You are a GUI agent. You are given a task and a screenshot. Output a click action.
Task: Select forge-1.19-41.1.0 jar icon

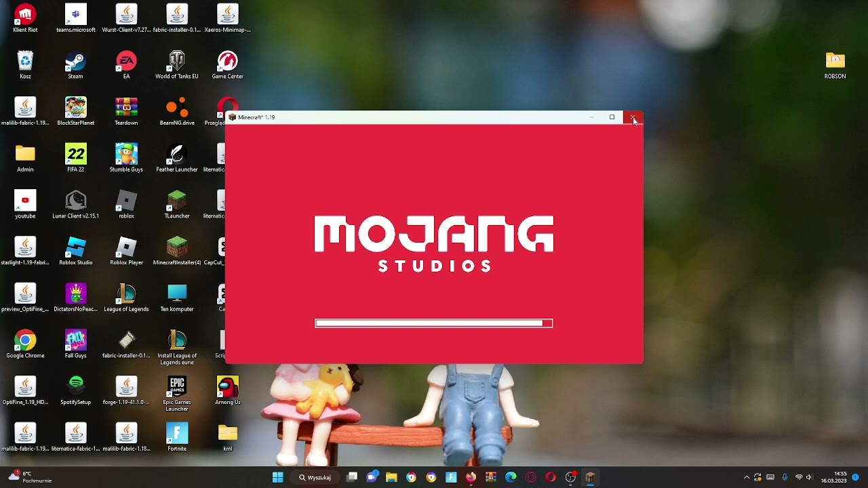click(126, 390)
